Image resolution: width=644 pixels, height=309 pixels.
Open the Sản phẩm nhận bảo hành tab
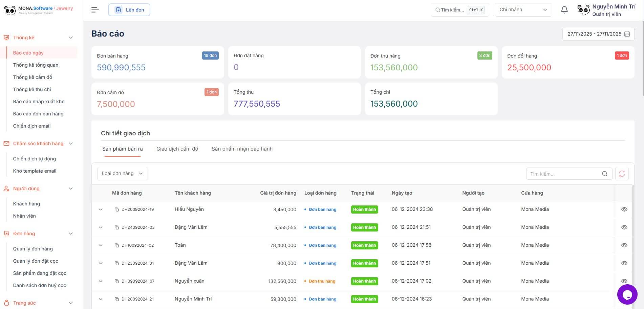coord(242,149)
